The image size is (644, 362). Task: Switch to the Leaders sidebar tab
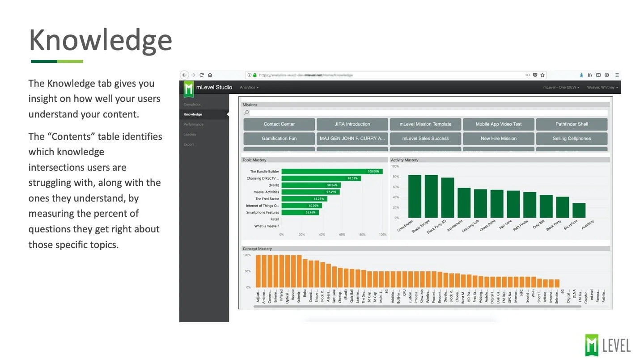pos(204,134)
